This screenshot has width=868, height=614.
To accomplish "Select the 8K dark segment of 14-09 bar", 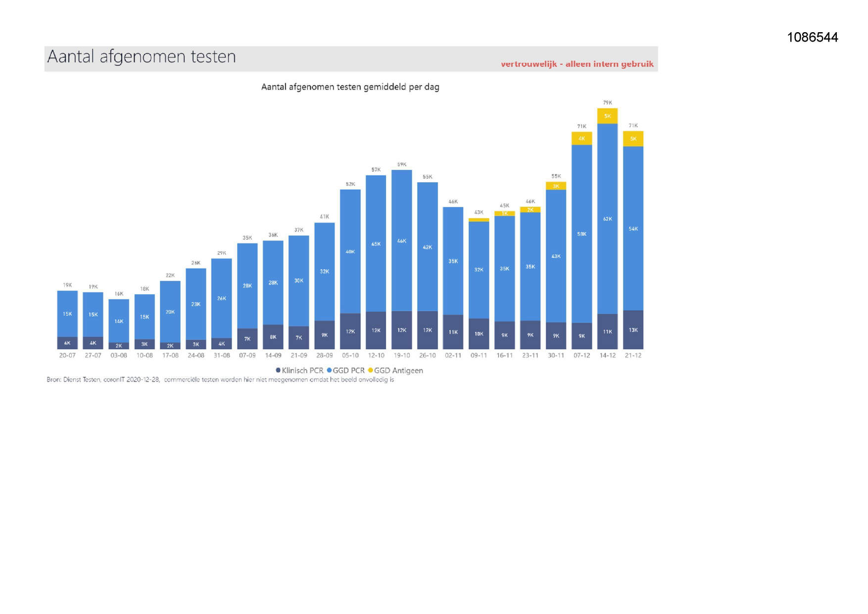I will click(x=273, y=337).
